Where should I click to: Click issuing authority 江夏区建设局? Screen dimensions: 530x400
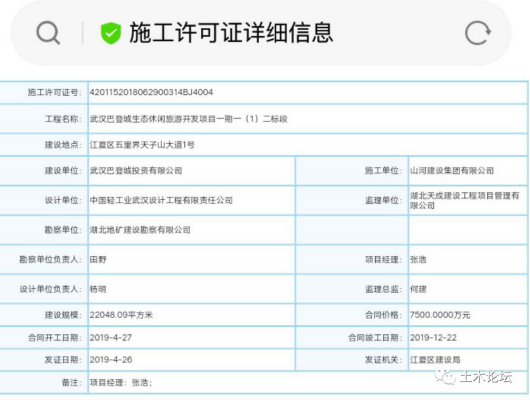(435, 360)
